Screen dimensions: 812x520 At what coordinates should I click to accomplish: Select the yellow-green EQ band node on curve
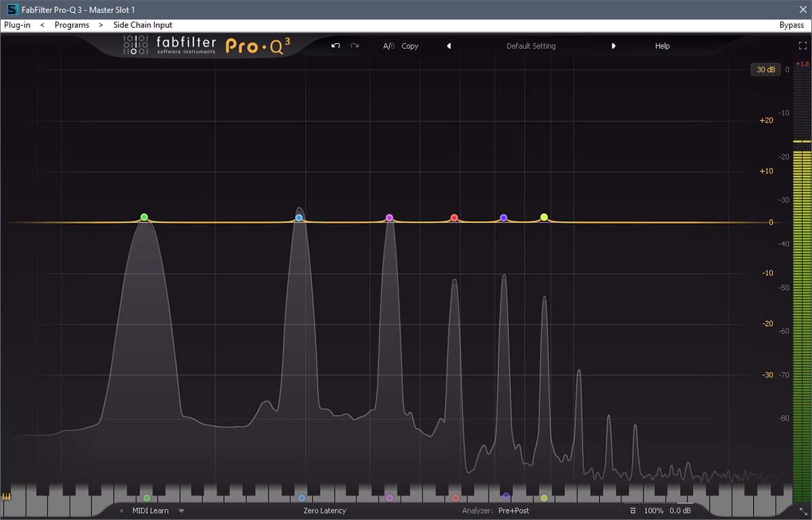tap(544, 217)
